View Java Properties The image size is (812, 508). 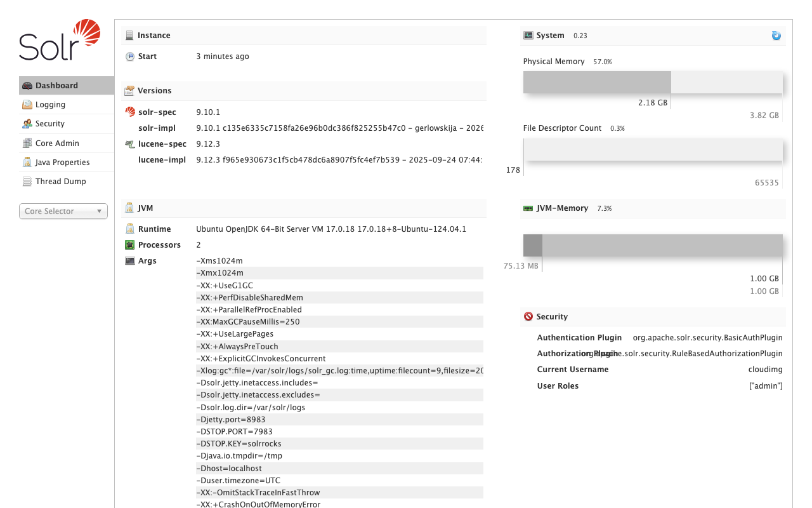[67, 162]
